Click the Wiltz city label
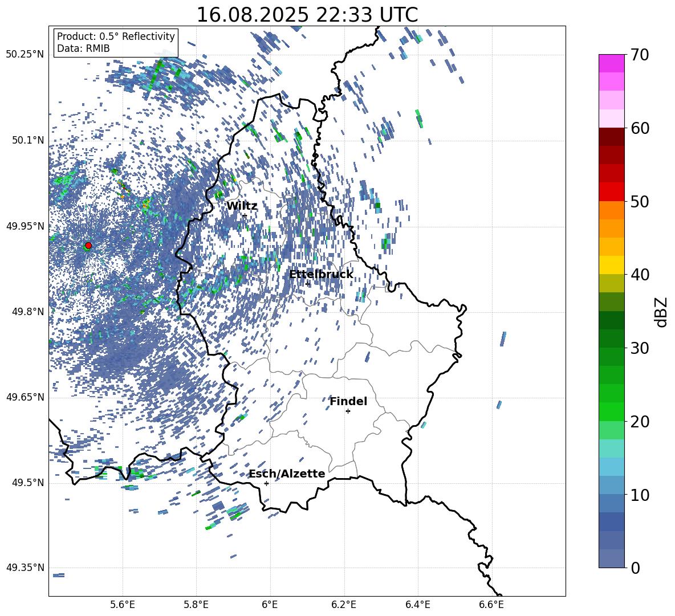675x616 pixels. click(x=242, y=206)
